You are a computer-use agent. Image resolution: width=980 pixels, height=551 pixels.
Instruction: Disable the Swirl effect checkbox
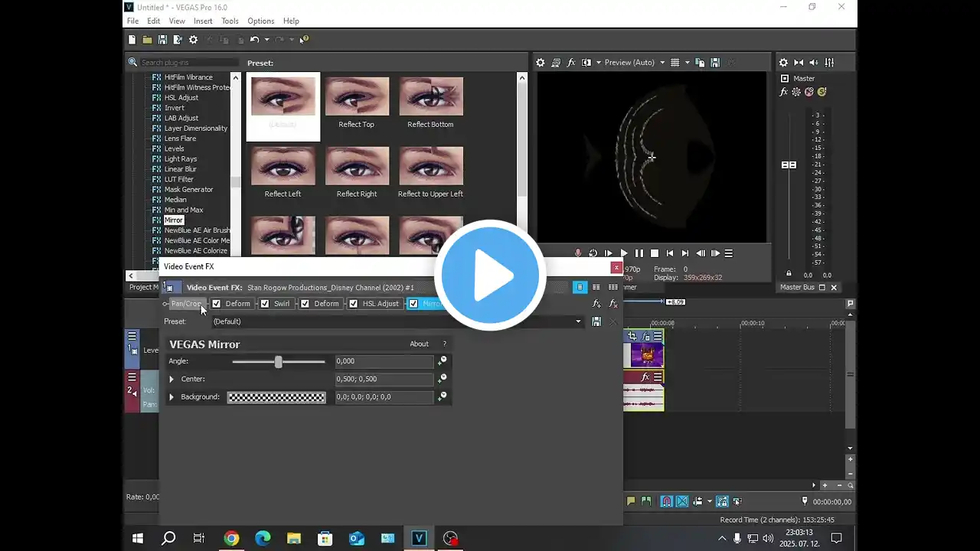pyautogui.click(x=265, y=304)
